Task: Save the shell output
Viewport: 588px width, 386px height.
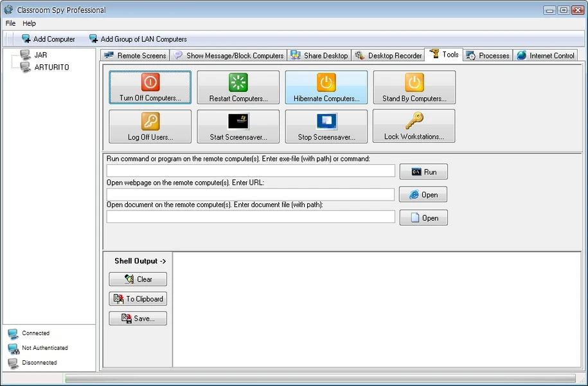Action: click(138, 318)
